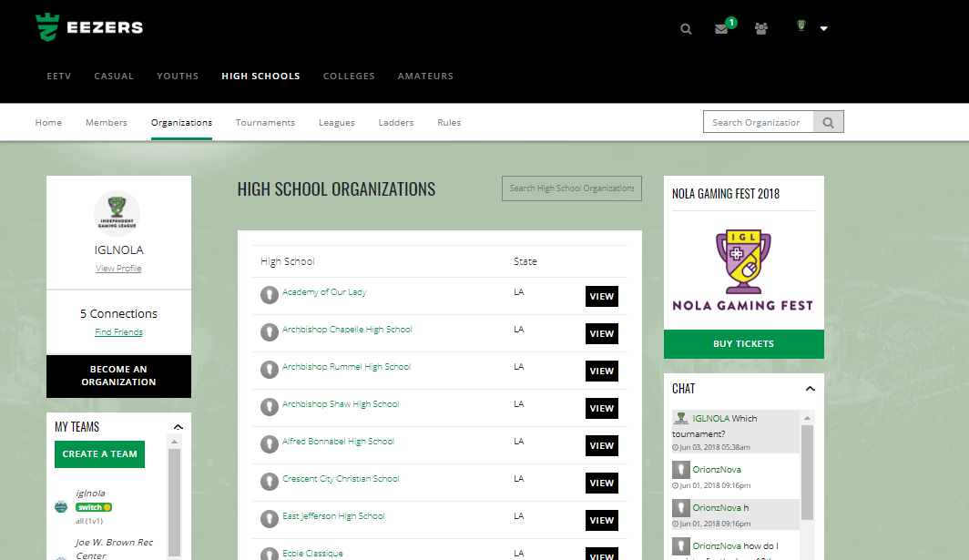
Task: Click the My Teams panel scrollbar
Action: click(x=174, y=502)
